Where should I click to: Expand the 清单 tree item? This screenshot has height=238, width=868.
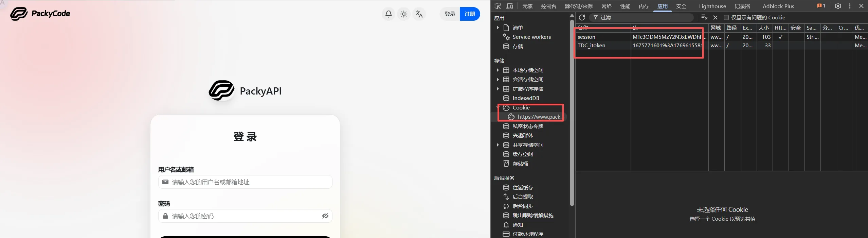(x=498, y=28)
